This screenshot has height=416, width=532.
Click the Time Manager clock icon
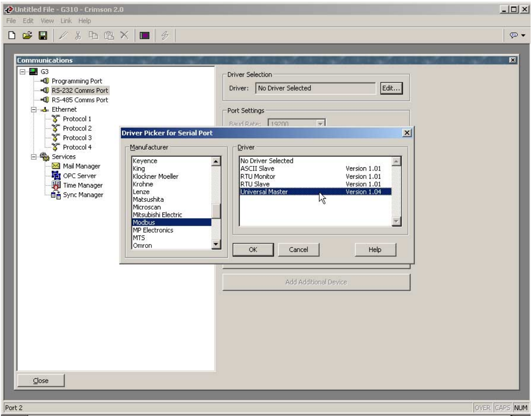(x=56, y=185)
